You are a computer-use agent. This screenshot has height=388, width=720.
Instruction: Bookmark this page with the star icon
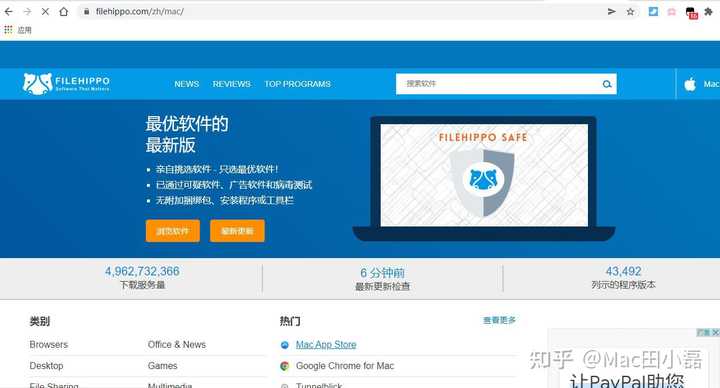coord(630,11)
